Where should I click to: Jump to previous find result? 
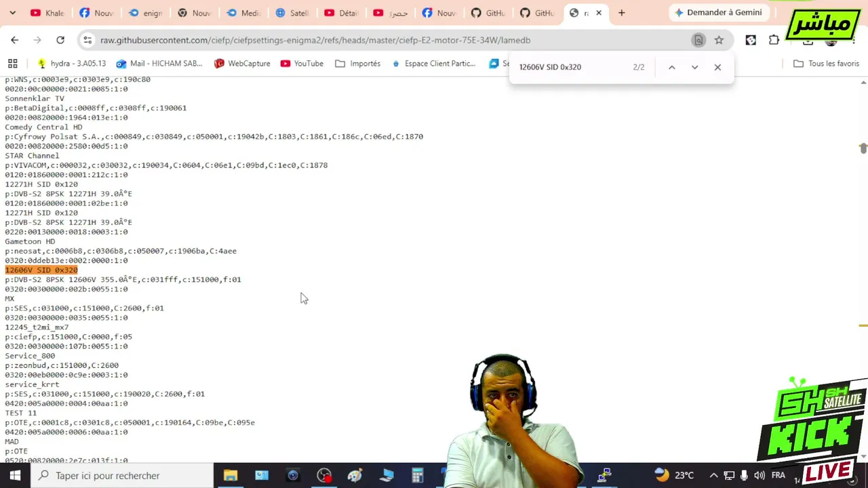[671, 67]
